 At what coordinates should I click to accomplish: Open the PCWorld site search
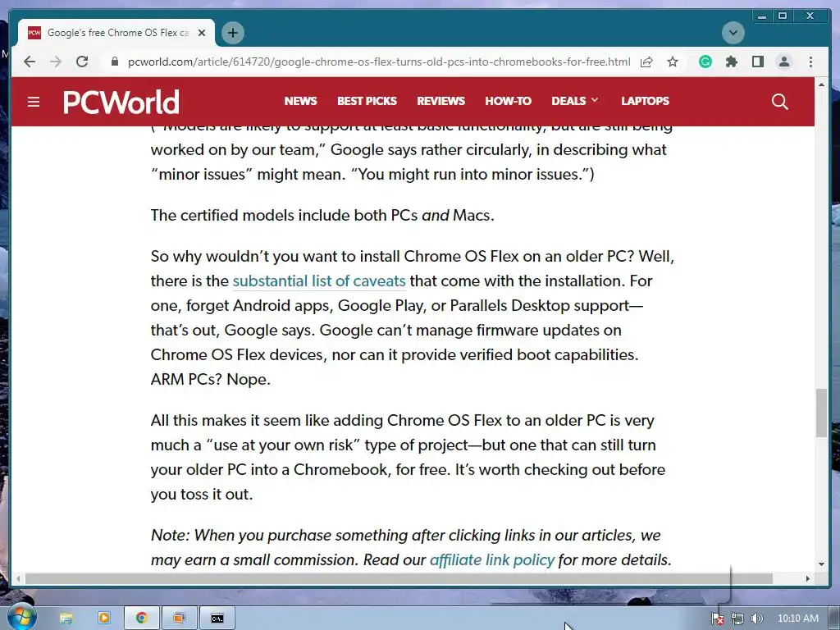pyautogui.click(x=779, y=102)
